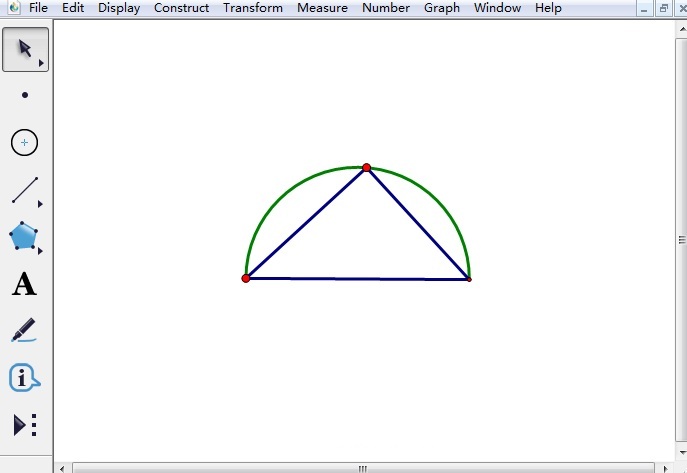Viewport: 687px width, 473px height.
Task: Select the Marker tool
Action: 24,330
